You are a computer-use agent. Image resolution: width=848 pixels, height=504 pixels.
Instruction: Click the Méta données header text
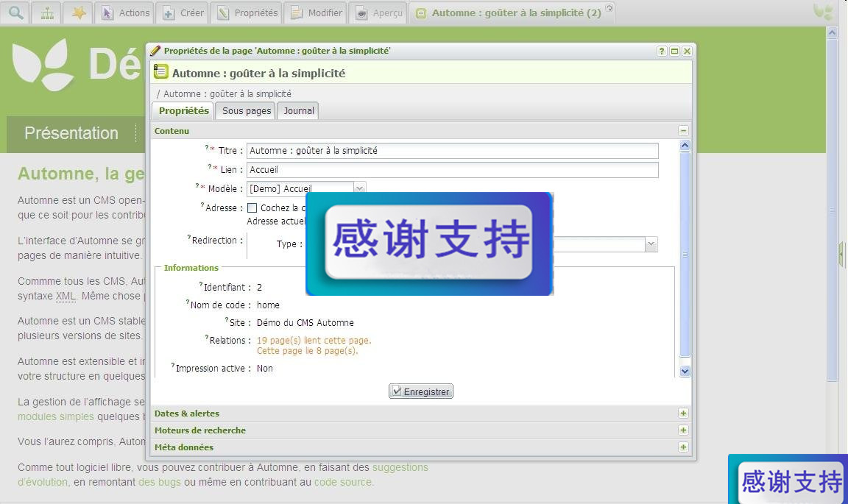[184, 447]
